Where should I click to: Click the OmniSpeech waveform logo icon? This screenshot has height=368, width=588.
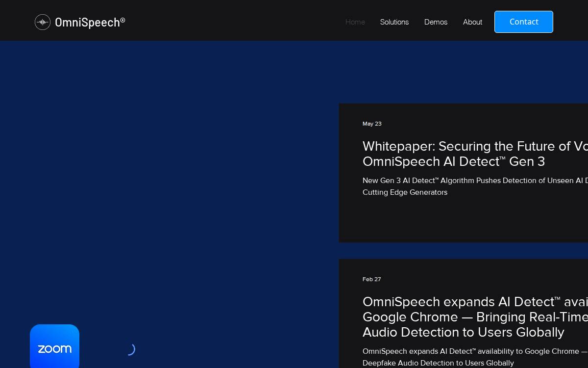43,22
